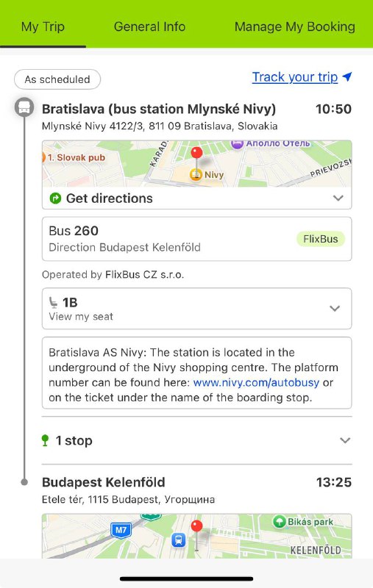Click the location arrow next to Track your trip
373x588 pixels.
347,76
